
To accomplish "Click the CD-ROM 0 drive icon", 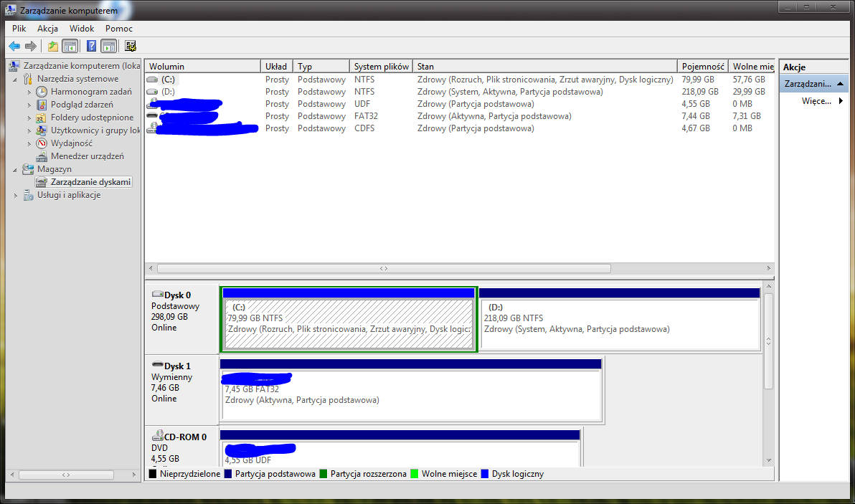I will tap(158, 435).
